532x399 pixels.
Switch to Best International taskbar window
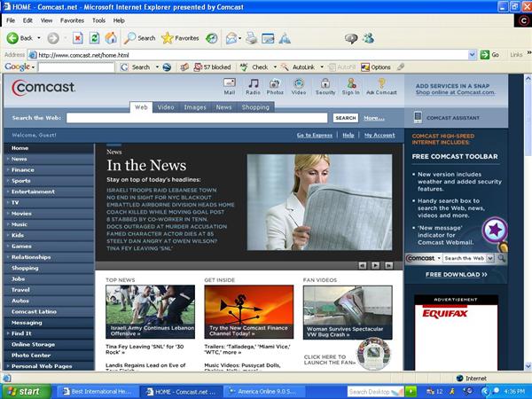[98, 392]
